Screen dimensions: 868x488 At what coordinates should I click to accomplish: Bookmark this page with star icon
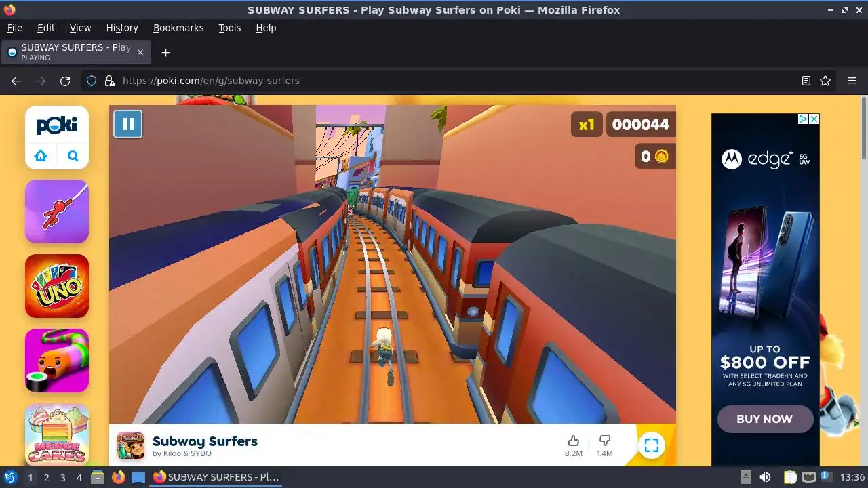[x=825, y=81]
